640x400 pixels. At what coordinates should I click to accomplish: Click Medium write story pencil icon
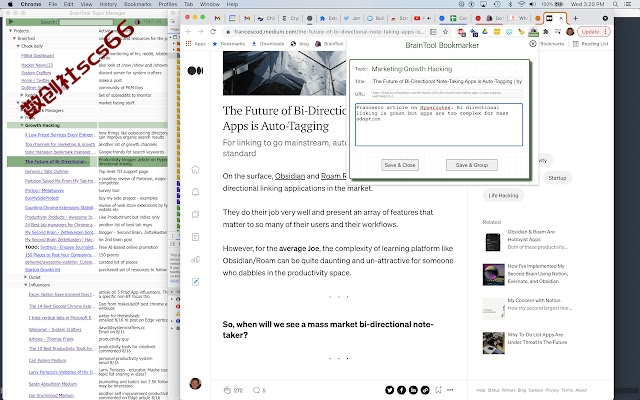coord(196,282)
